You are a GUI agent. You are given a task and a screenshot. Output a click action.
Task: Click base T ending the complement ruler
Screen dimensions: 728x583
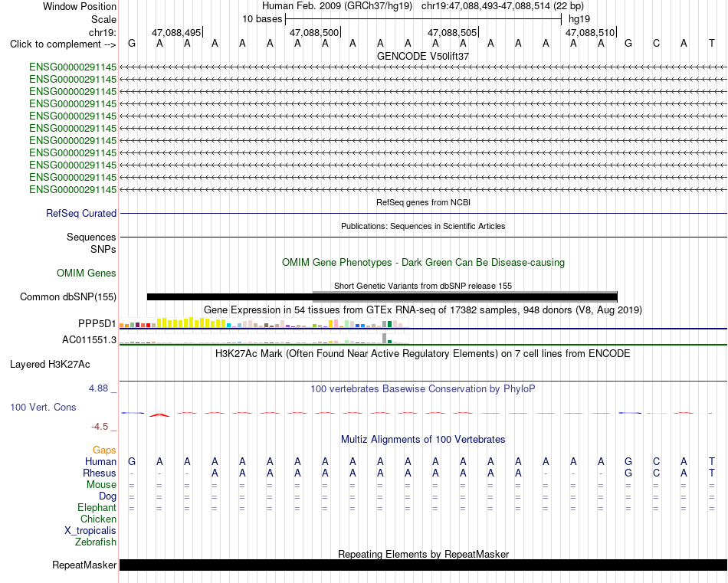coord(711,44)
